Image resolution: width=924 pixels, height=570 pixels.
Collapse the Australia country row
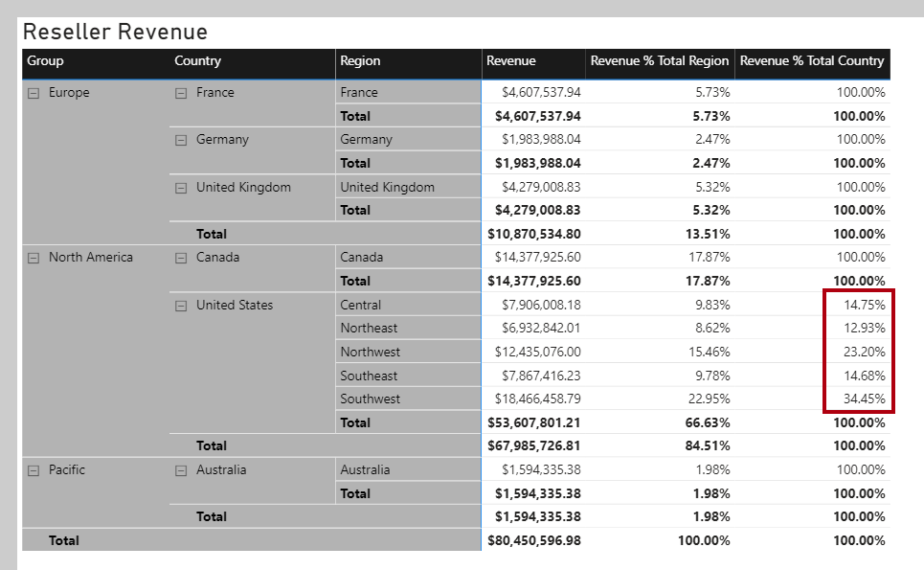pyautogui.click(x=182, y=470)
